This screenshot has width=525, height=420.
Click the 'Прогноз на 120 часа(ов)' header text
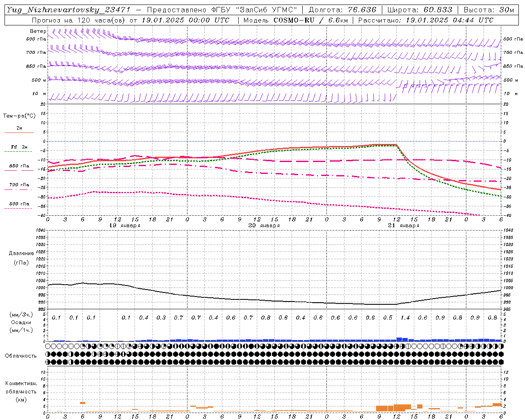click(x=79, y=20)
